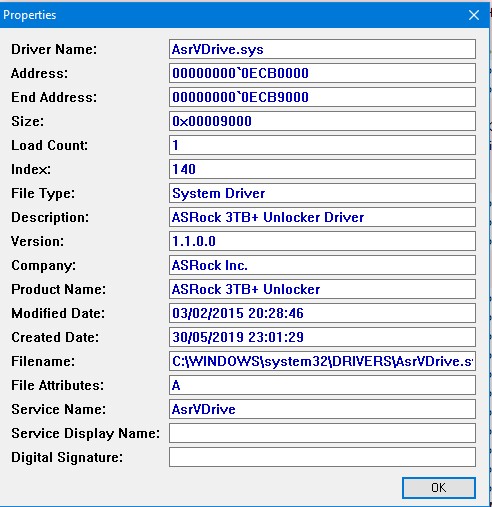Click the 'Version:' label
The height and width of the screenshot is (507, 492).
[x=37, y=241]
